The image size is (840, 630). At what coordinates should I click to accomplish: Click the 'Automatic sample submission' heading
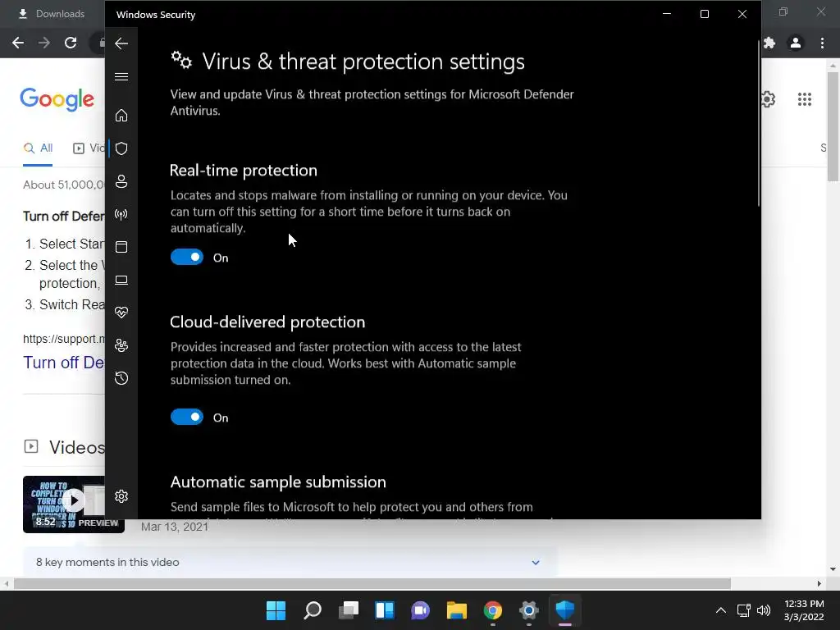(278, 482)
